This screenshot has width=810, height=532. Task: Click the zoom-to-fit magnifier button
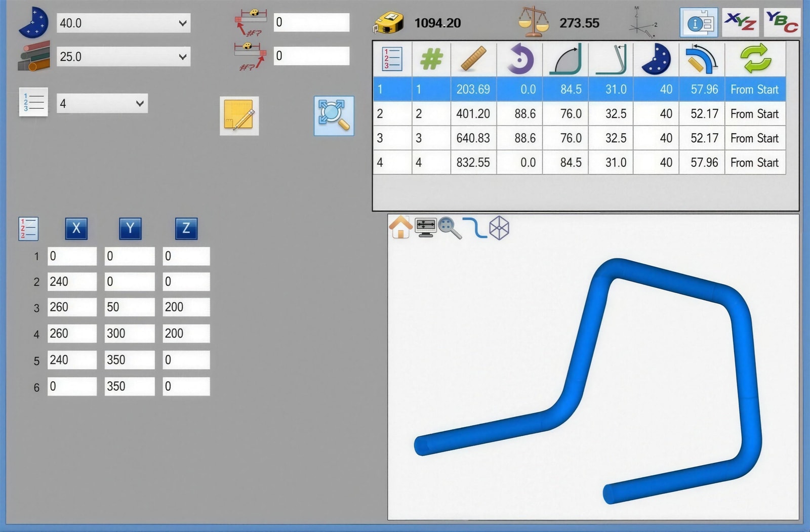(334, 116)
